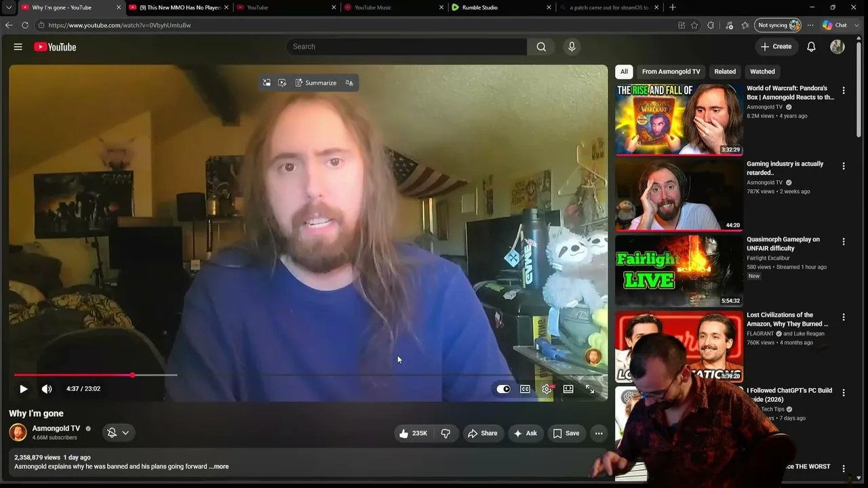Turn on closed captions
Screen dimensions: 868x488
(525, 389)
